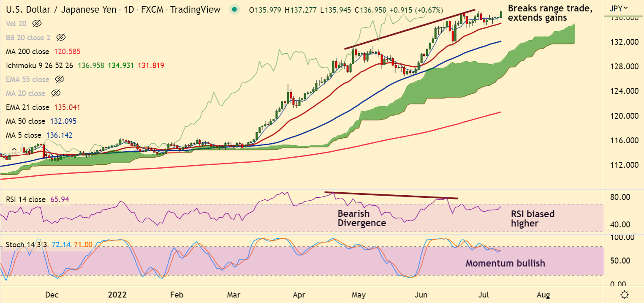644x303 pixels.
Task: Click the MA 200 value 120.585
Action: click(x=67, y=52)
